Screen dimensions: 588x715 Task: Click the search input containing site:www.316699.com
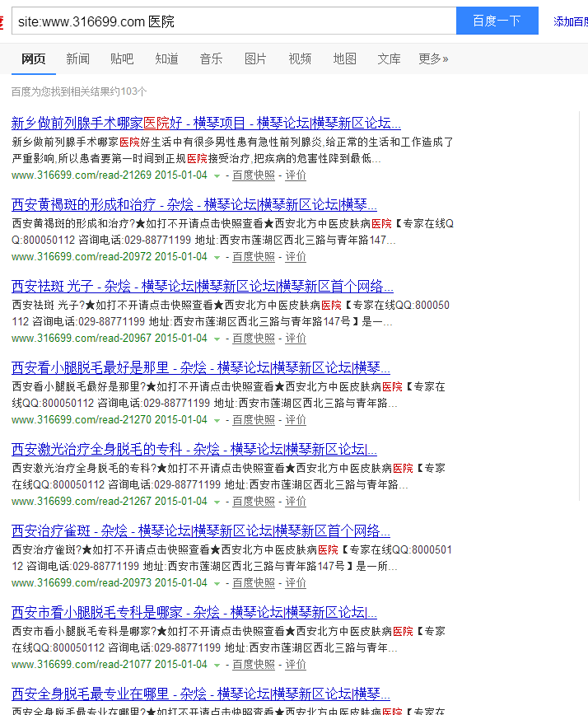(234, 21)
